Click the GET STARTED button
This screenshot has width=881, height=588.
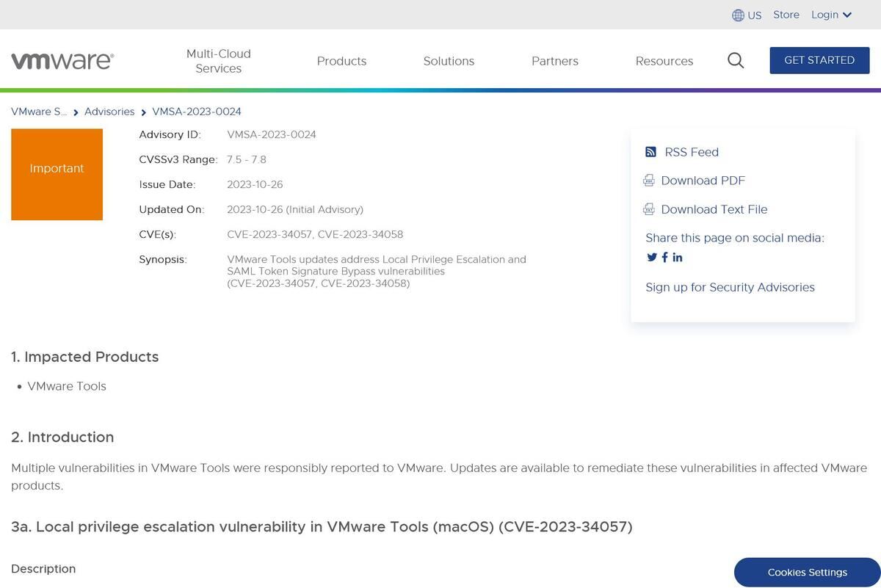coord(819,60)
